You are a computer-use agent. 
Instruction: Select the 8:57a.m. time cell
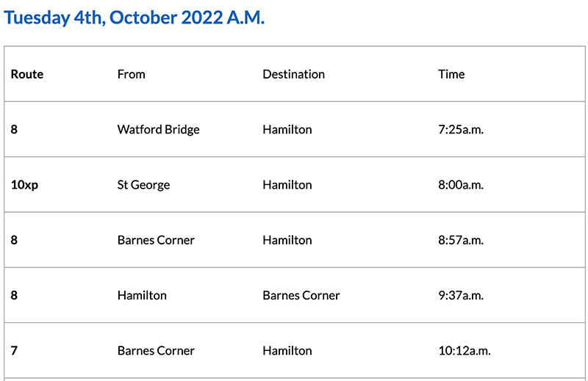pyautogui.click(x=461, y=240)
